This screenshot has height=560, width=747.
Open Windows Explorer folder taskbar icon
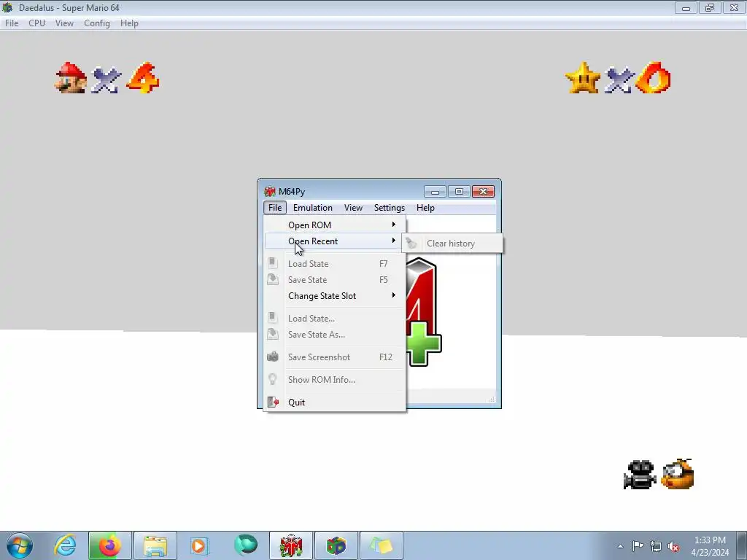(155, 545)
